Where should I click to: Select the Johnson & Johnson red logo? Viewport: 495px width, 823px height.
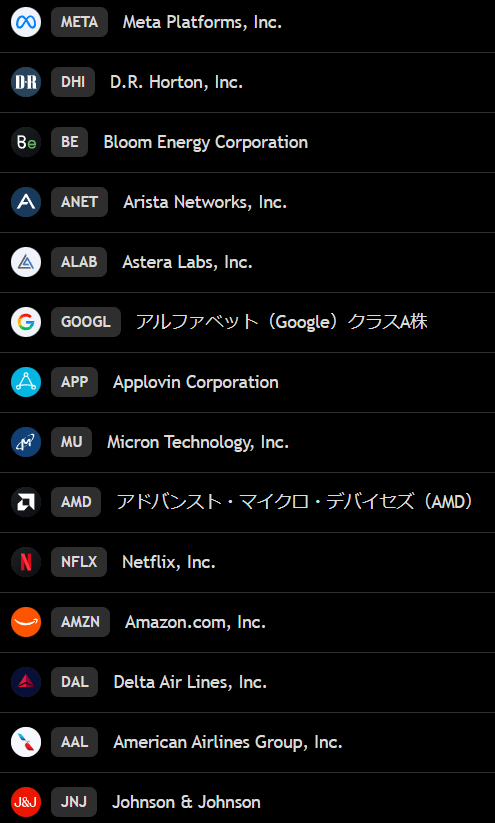tap(26, 802)
